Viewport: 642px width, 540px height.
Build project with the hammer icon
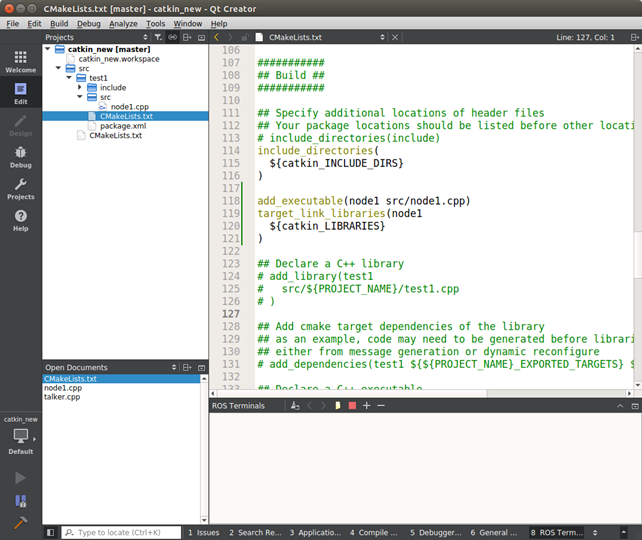pos(20,522)
